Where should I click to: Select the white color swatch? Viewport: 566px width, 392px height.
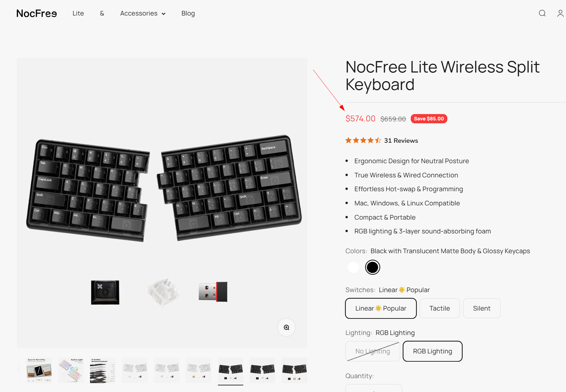coord(353,267)
